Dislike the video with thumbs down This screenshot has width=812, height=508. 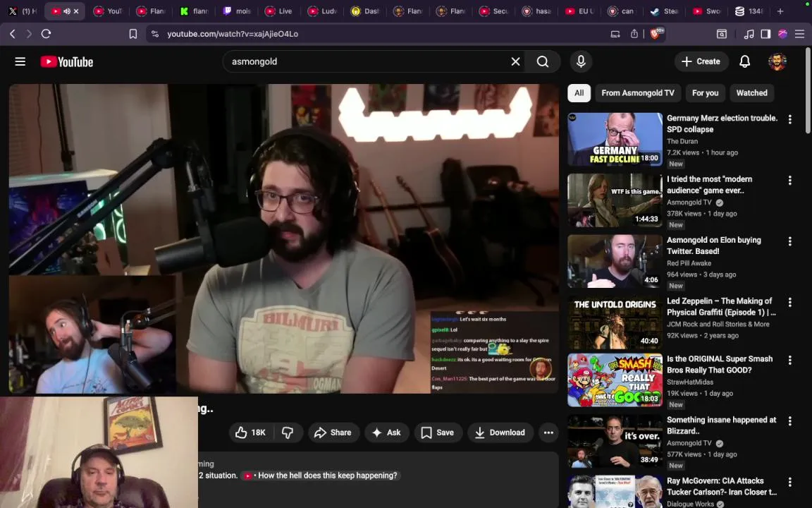coord(288,433)
